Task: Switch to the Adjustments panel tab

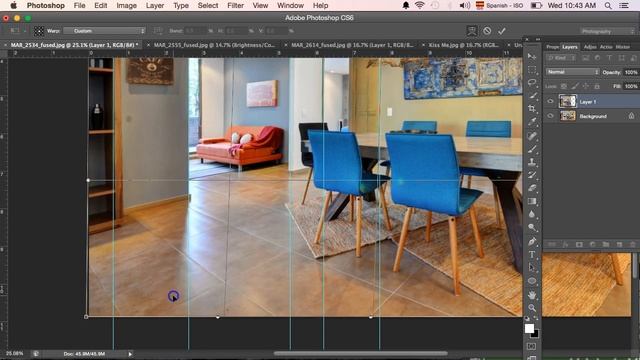Action: pos(590,47)
